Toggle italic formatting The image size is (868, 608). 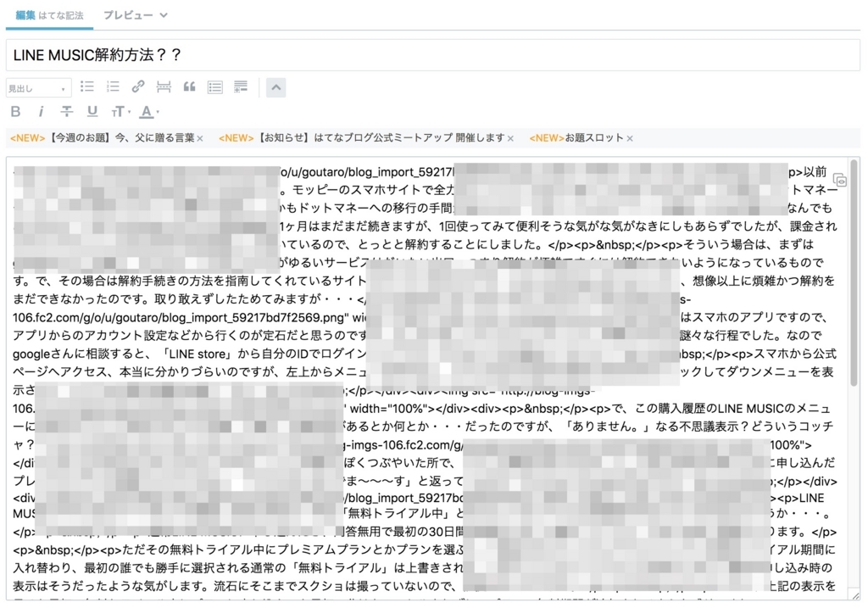[x=41, y=111]
